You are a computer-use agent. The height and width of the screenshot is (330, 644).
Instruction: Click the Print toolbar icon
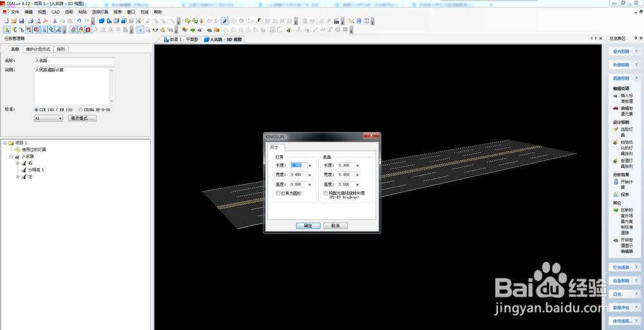31,21
